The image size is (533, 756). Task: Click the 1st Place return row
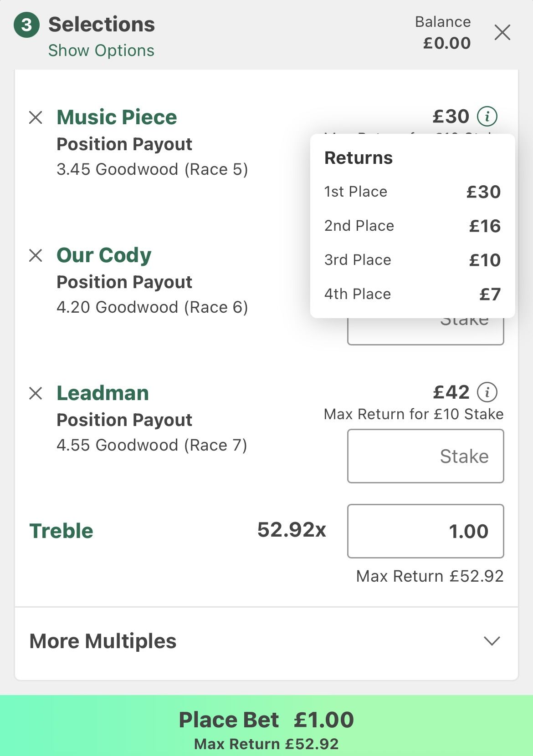pyautogui.click(x=412, y=192)
